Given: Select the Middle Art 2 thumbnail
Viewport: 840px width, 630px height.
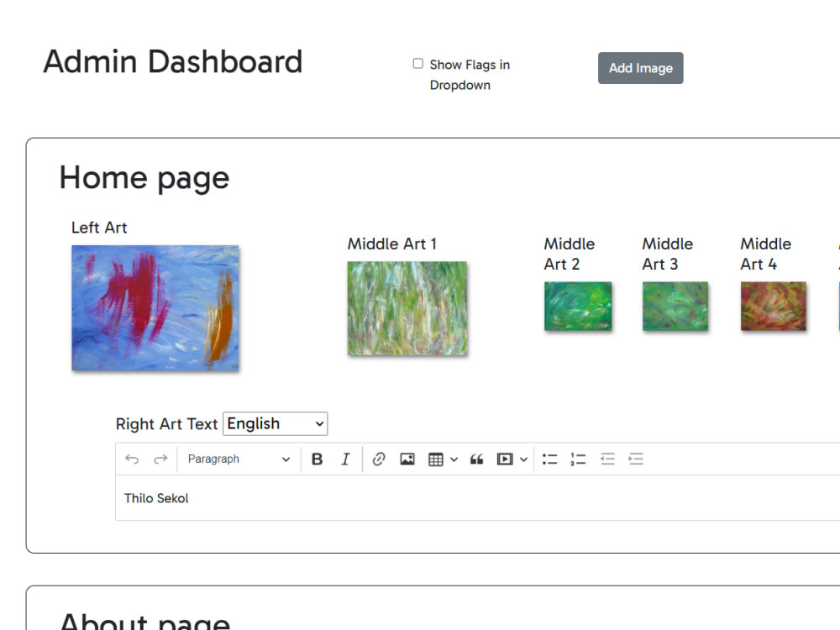Looking at the screenshot, I should (578, 306).
